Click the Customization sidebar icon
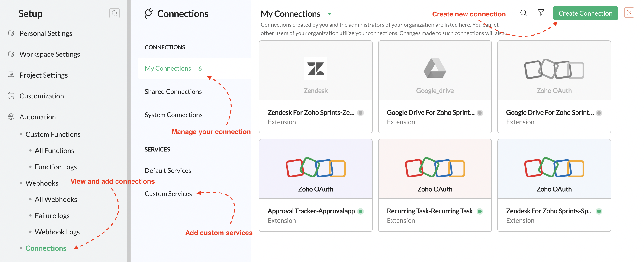 pos(11,96)
